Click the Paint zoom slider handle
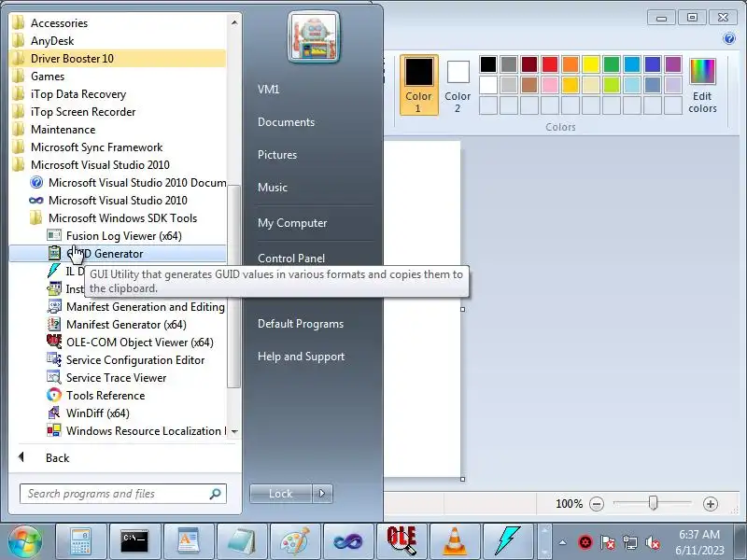The height and width of the screenshot is (560, 747). [653, 503]
